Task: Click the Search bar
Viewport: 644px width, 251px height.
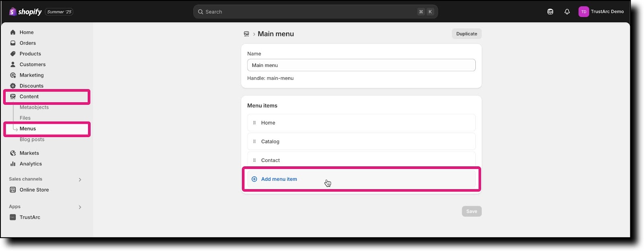Action: (316, 12)
